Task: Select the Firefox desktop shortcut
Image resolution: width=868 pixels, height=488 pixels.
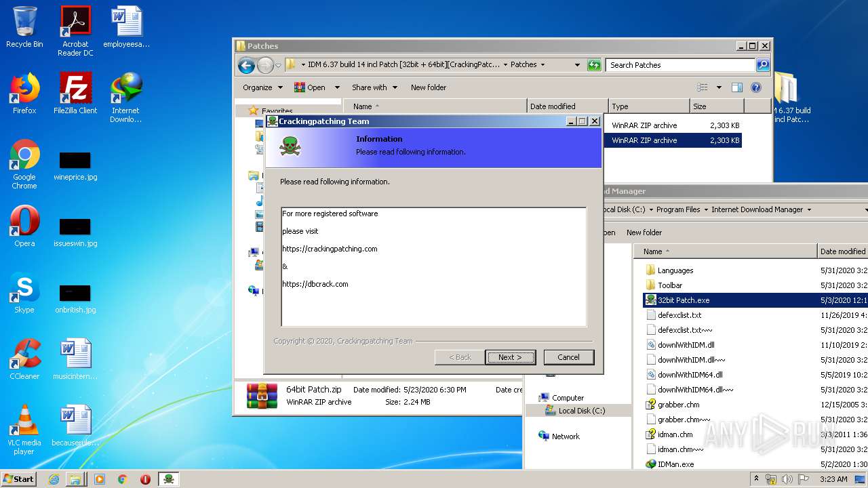Action: pyautogui.click(x=24, y=94)
